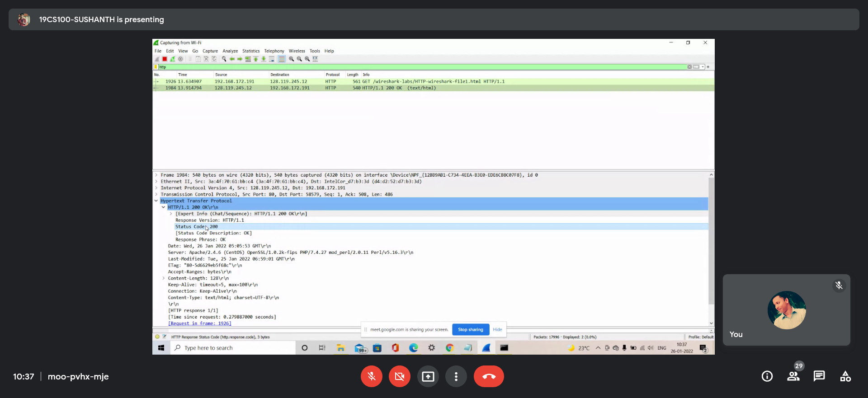
Task: Show everyone in the meeting
Action: click(793, 376)
